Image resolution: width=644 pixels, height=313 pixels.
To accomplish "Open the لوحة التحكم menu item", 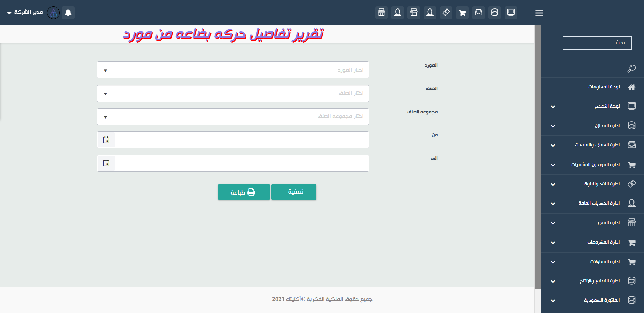I will tap(592, 106).
